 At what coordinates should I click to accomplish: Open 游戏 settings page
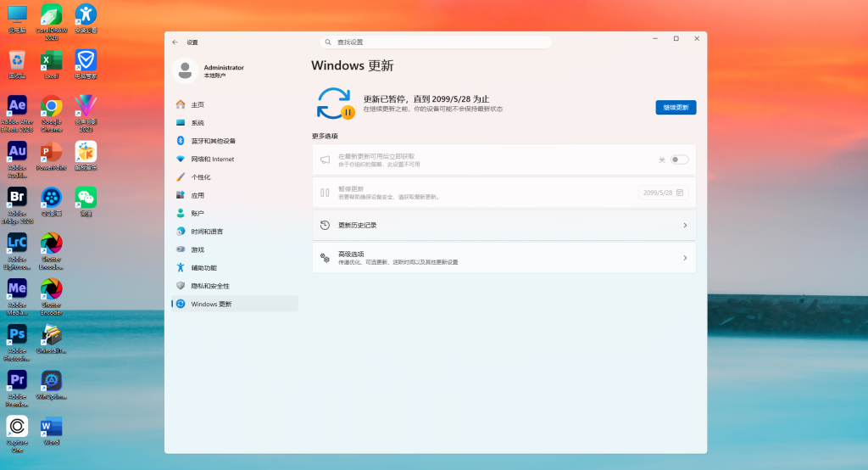coord(235,249)
